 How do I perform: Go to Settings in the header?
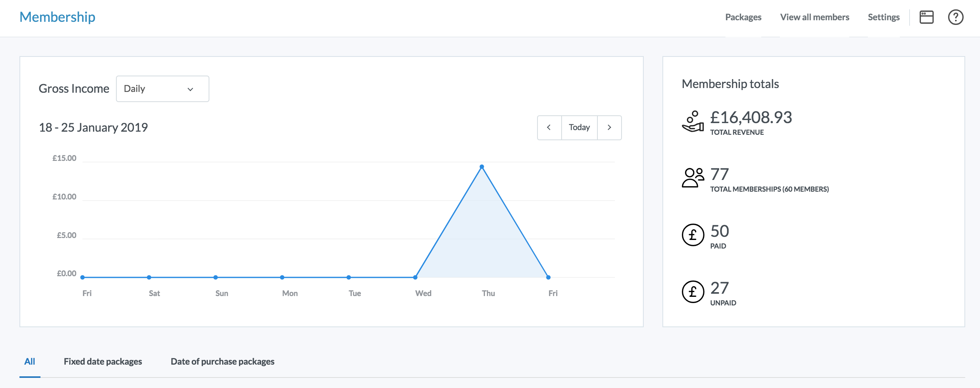(883, 17)
